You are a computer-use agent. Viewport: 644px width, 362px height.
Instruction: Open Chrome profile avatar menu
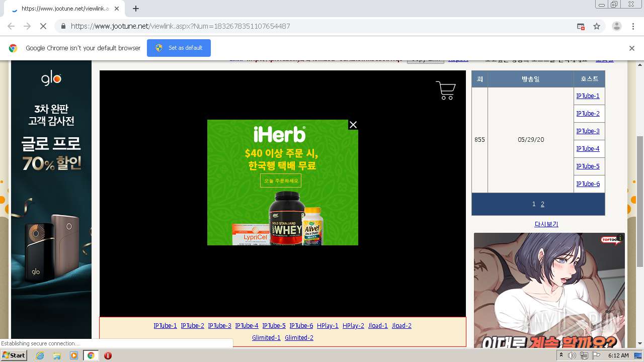(616, 26)
